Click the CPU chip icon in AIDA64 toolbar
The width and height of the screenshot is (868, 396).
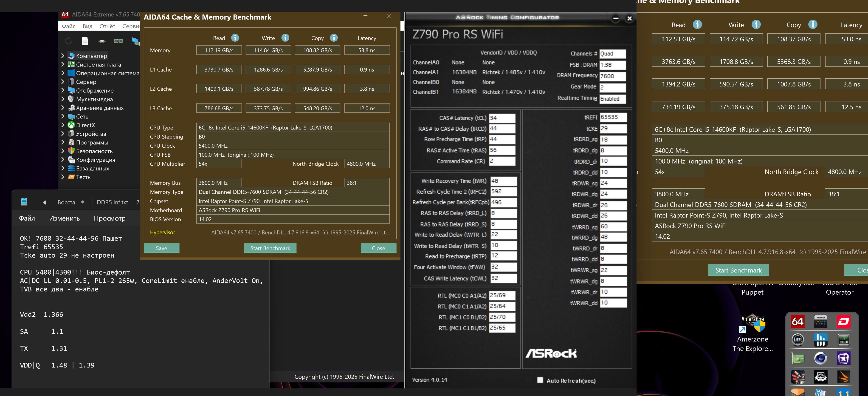[x=102, y=41]
